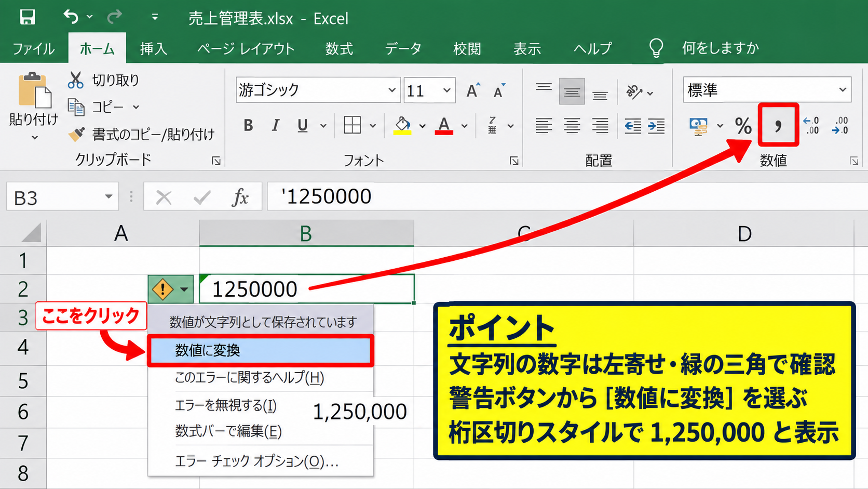Click 切り取り scissors button

pos(104,80)
